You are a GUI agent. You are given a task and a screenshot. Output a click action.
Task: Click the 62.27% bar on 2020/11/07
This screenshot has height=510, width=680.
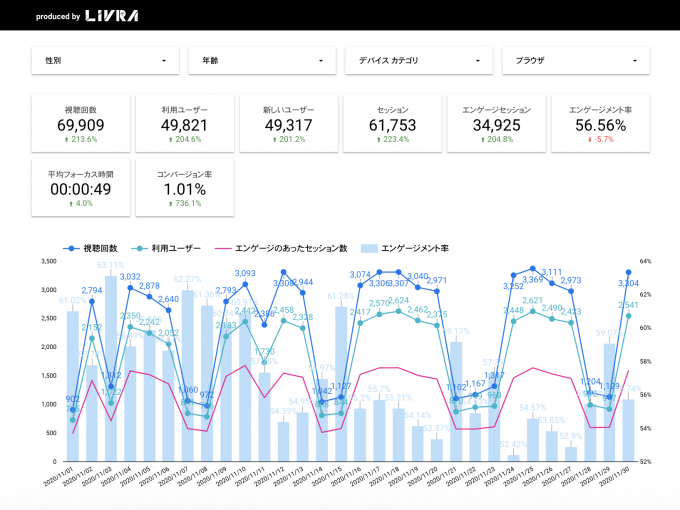click(x=188, y=376)
